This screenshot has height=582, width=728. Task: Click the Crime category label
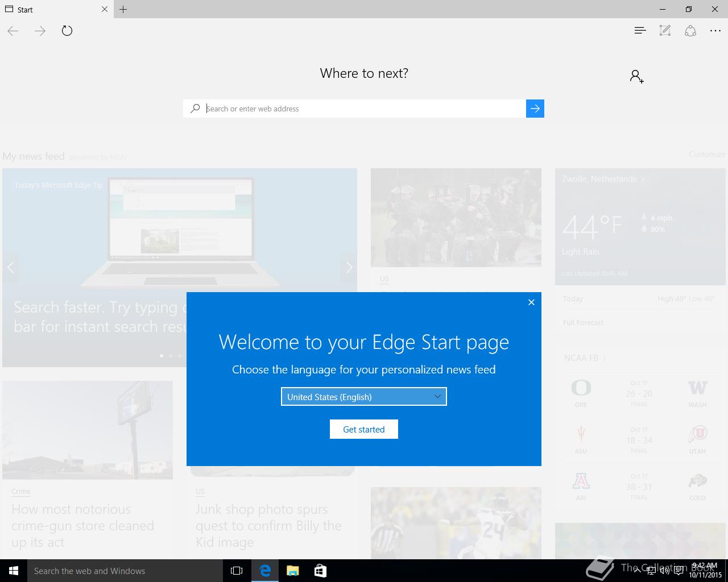tap(21, 492)
